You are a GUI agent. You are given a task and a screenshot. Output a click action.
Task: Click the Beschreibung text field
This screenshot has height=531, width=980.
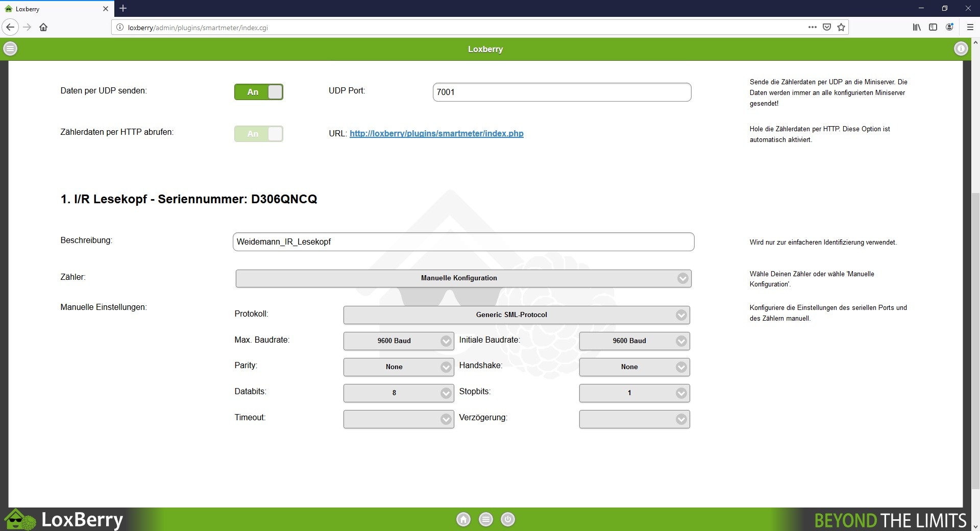point(463,242)
